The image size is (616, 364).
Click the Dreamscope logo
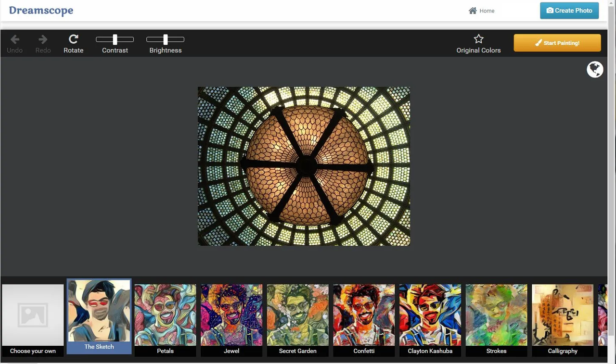coord(41,10)
